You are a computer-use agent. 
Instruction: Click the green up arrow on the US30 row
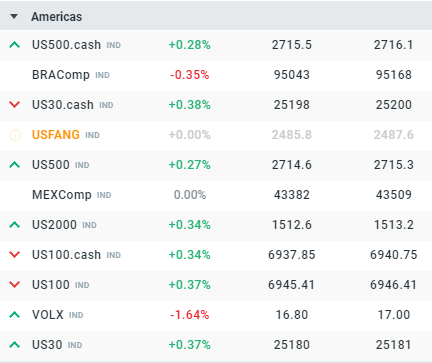pos(15,345)
